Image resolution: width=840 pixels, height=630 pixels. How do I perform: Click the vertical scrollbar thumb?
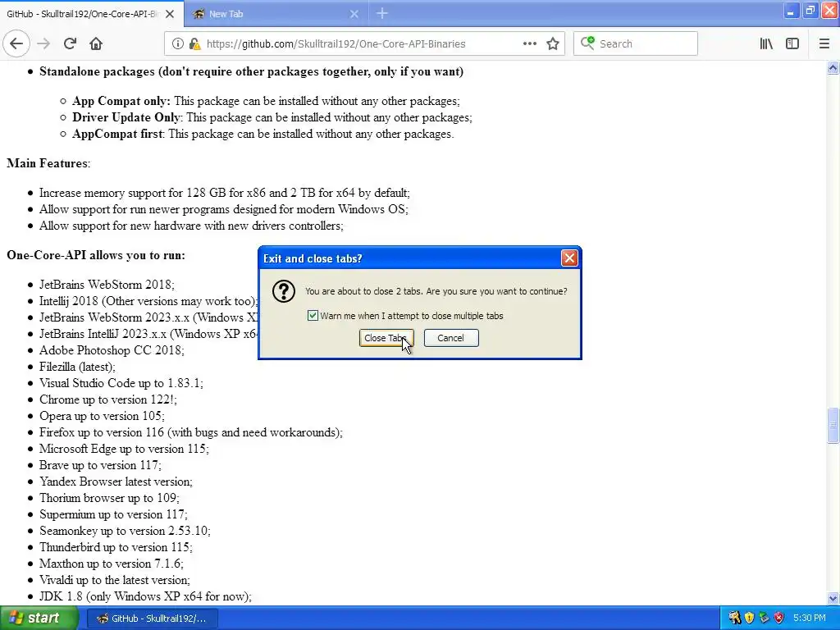(833, 426)
